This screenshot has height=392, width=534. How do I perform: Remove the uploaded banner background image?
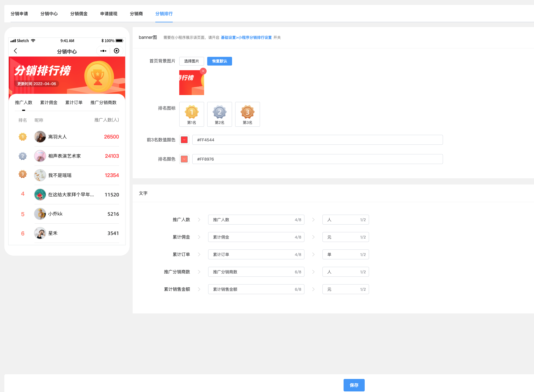[x=203, y=71]
